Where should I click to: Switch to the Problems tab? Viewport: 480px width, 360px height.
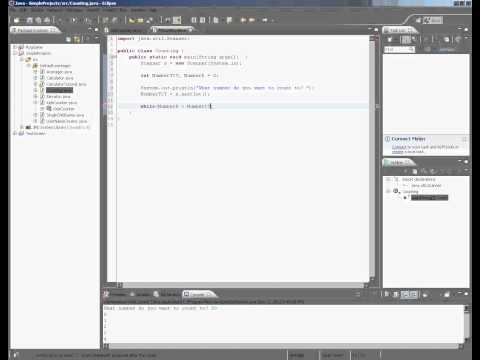click(115, 294)
